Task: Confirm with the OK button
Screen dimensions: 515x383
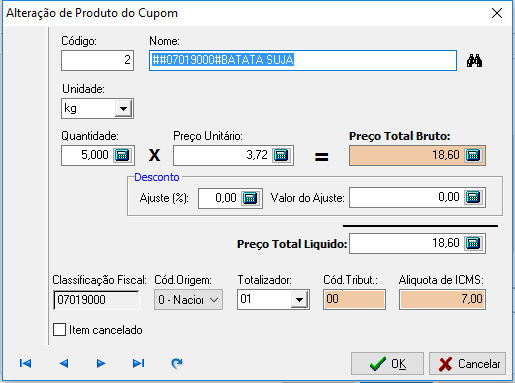Action: 387,363
